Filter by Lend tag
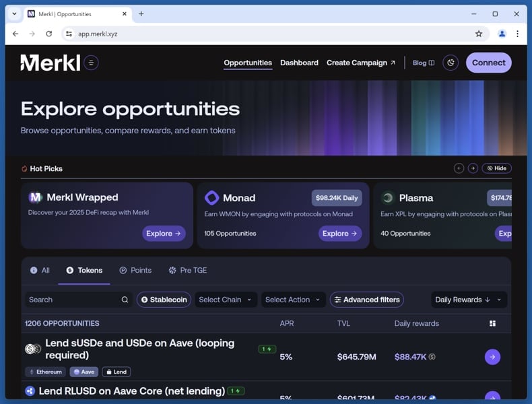This screenshot has width=532, height=404. pyautogui.click(x=117, y=372)
